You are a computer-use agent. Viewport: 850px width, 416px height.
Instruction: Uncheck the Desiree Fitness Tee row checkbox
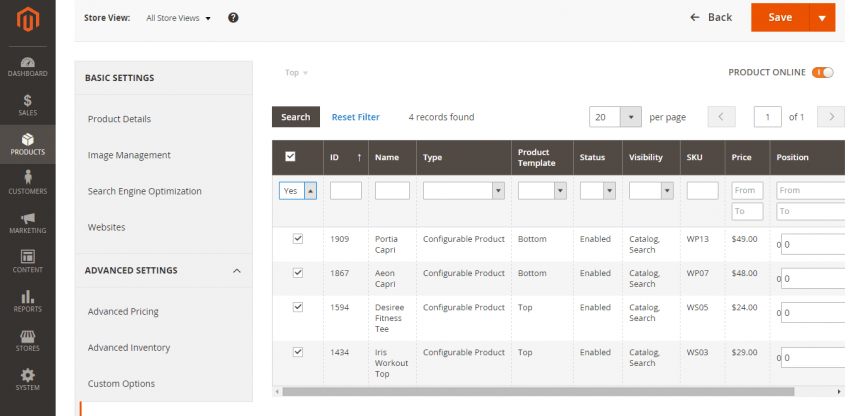(298, 307)
